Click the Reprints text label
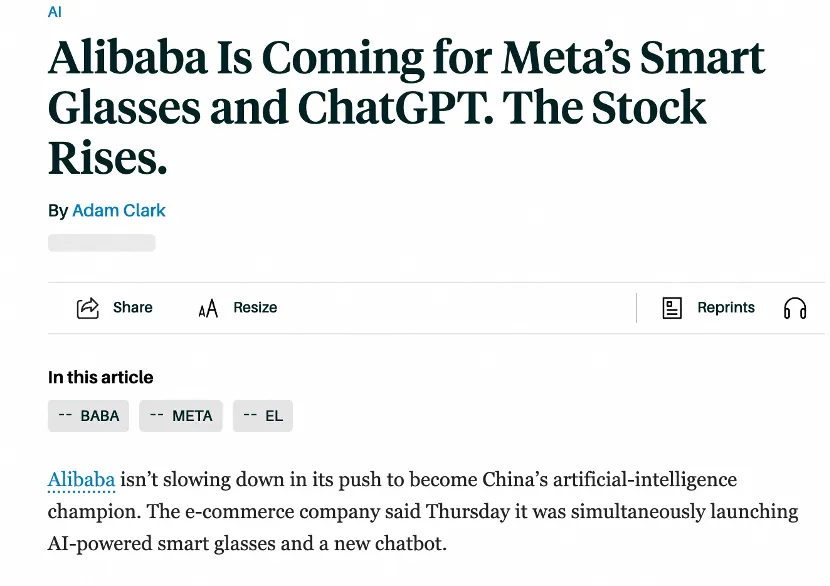830x586 pixels. coord(726,308)
